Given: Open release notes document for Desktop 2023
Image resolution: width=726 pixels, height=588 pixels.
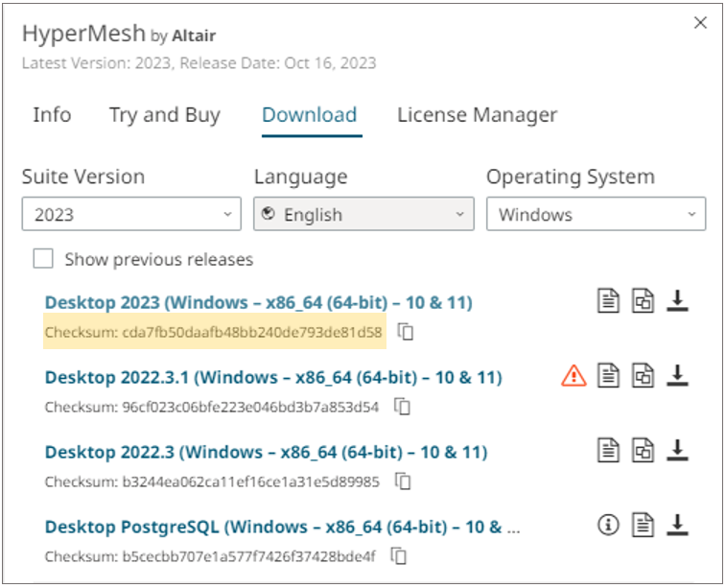Looking at the screenshot, I should click(x=608, y=301).
